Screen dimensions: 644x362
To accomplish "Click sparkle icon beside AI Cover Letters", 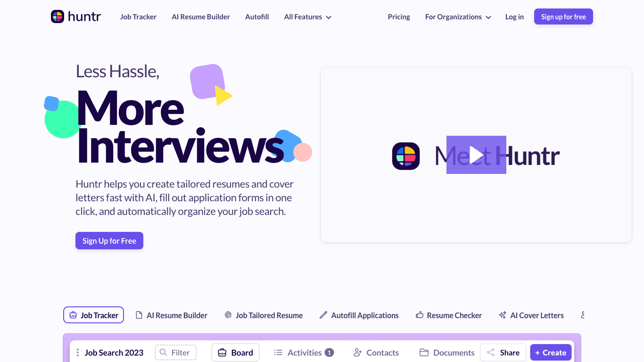I will coord(503,315).
